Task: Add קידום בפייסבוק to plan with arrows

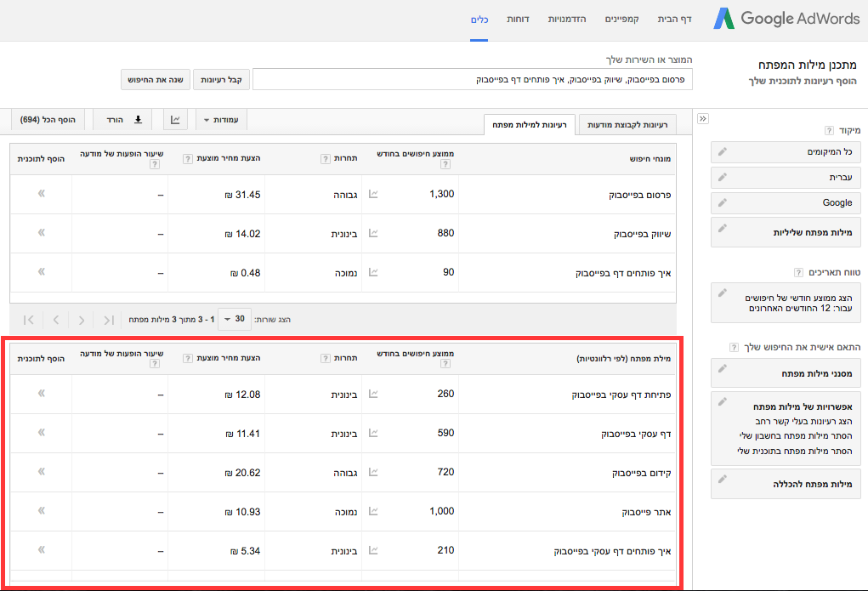Action: coord(42,472)
